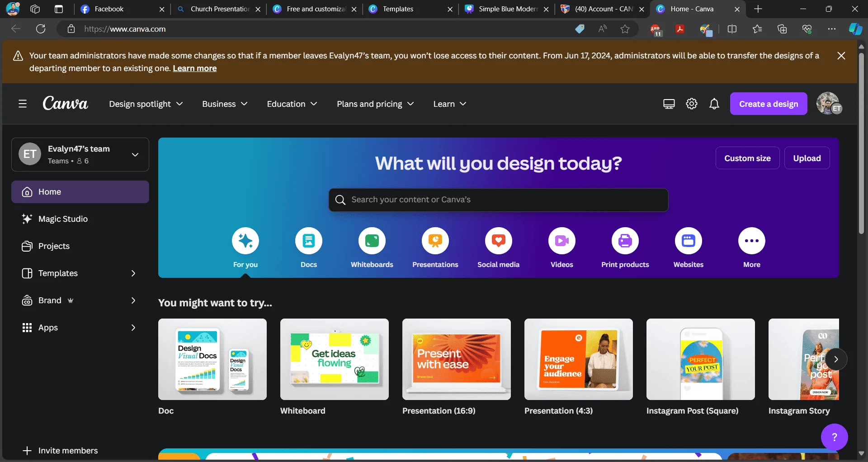The image size is (868, 462).
Task: Open Canva settings gear icon
Action: [x=692, y=104]
